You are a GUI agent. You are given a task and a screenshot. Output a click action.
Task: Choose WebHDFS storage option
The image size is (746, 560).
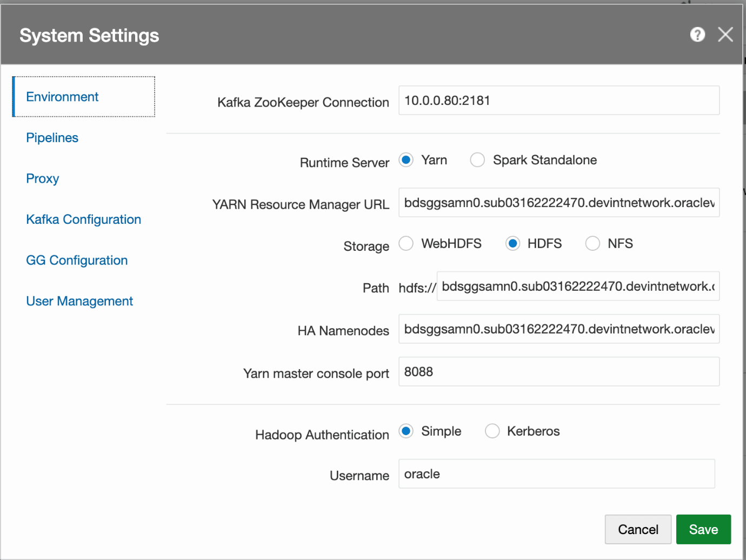click(x=406, y=243)
